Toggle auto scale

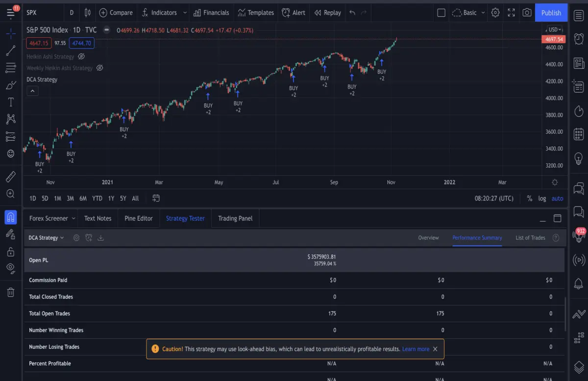(557, 199)
